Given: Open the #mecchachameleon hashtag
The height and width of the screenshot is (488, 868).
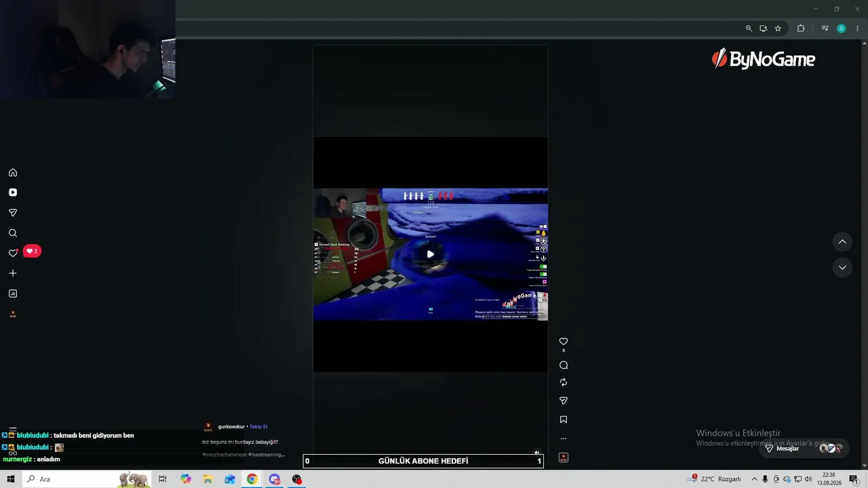Looking at the screenshot, I should click(x=224, y=455).
